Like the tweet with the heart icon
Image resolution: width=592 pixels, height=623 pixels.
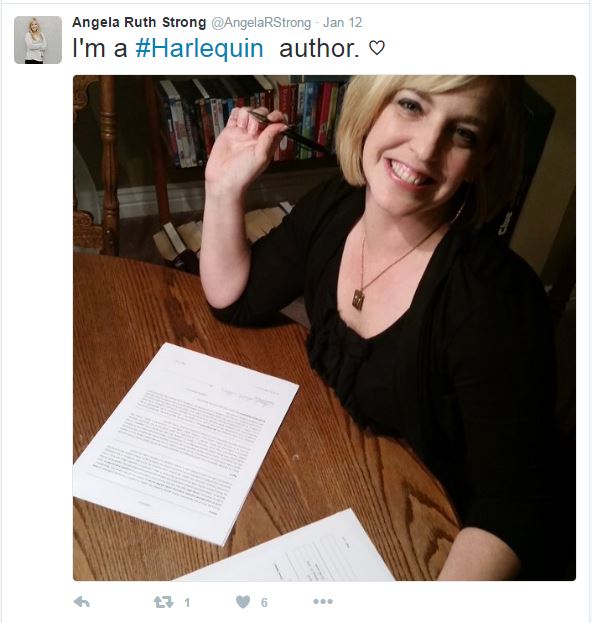pos(243,602)
